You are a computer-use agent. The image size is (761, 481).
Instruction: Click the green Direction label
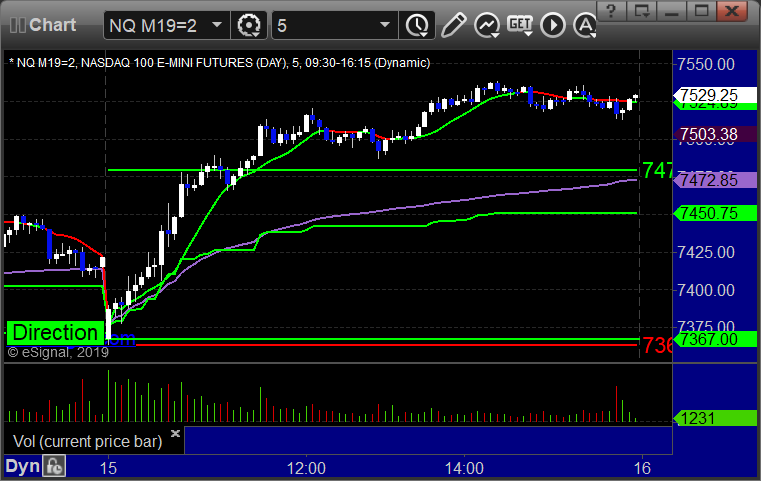tap(55, 333)
